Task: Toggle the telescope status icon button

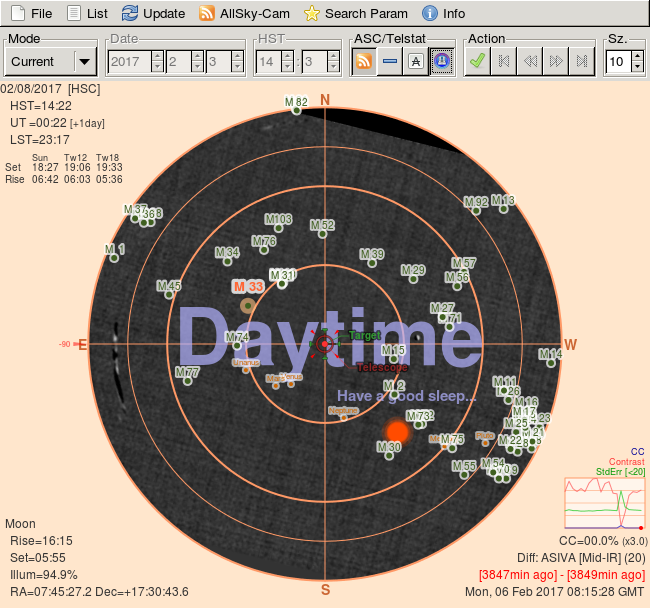Action: click(441, 61)
